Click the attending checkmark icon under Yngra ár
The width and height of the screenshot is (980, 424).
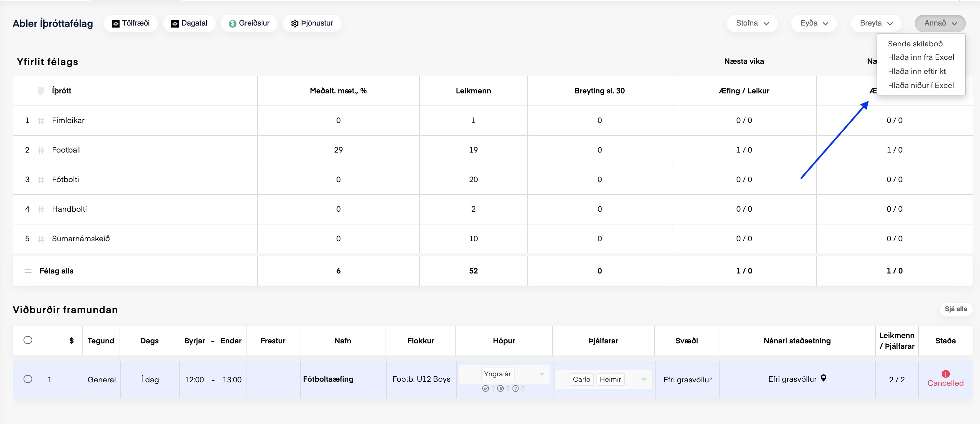tap(485, 389)
